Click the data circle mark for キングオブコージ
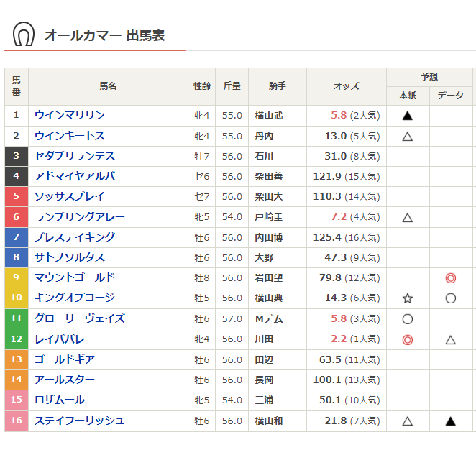The height and width of the screenshot is (450, 476). click(451, 298)
